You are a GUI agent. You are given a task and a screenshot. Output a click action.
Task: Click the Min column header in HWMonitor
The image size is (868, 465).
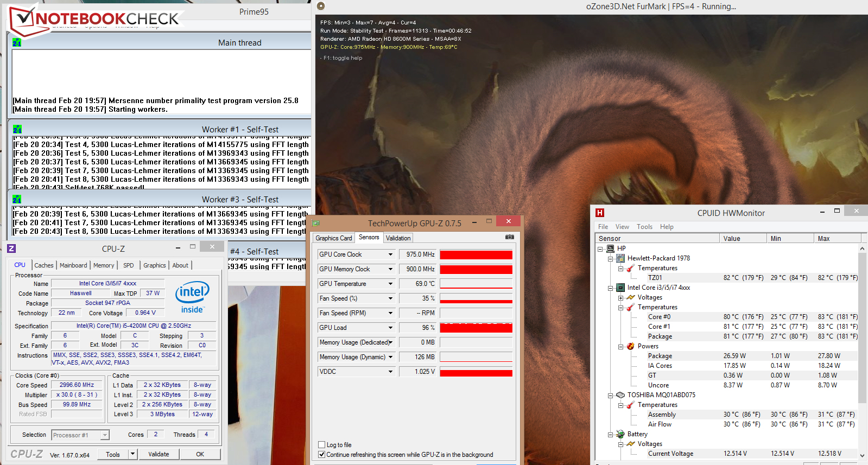790,238
